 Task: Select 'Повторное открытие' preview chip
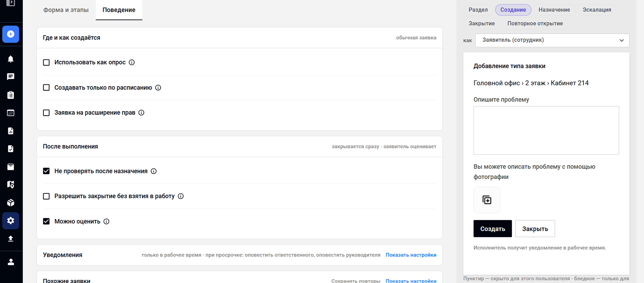tap(535, 24)
